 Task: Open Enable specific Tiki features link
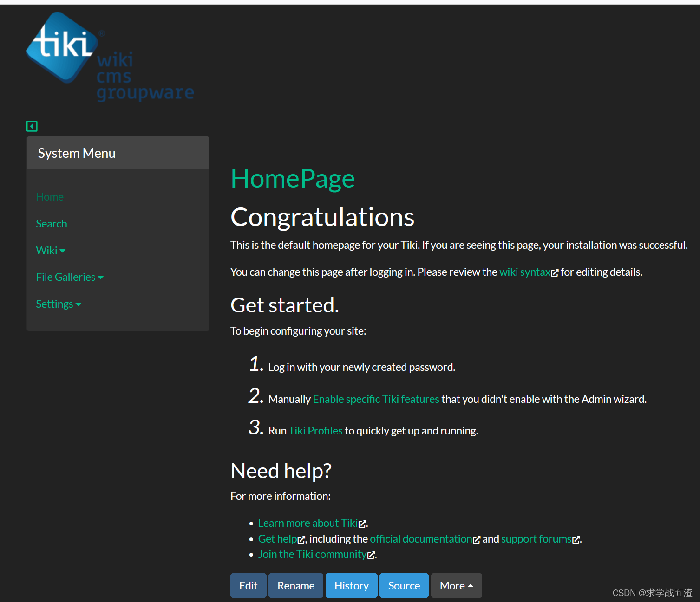[x=376, y=399]
